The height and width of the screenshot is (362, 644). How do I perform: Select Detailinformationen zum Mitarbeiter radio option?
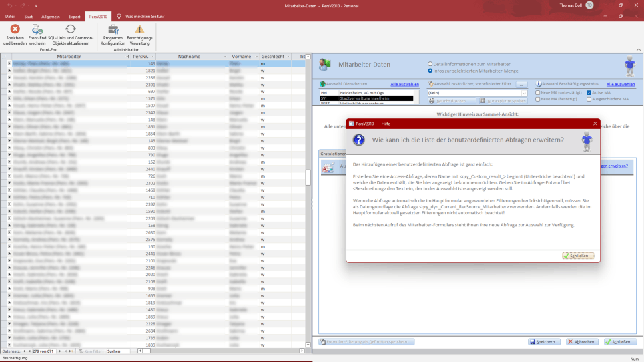click(x=430, y=64)
